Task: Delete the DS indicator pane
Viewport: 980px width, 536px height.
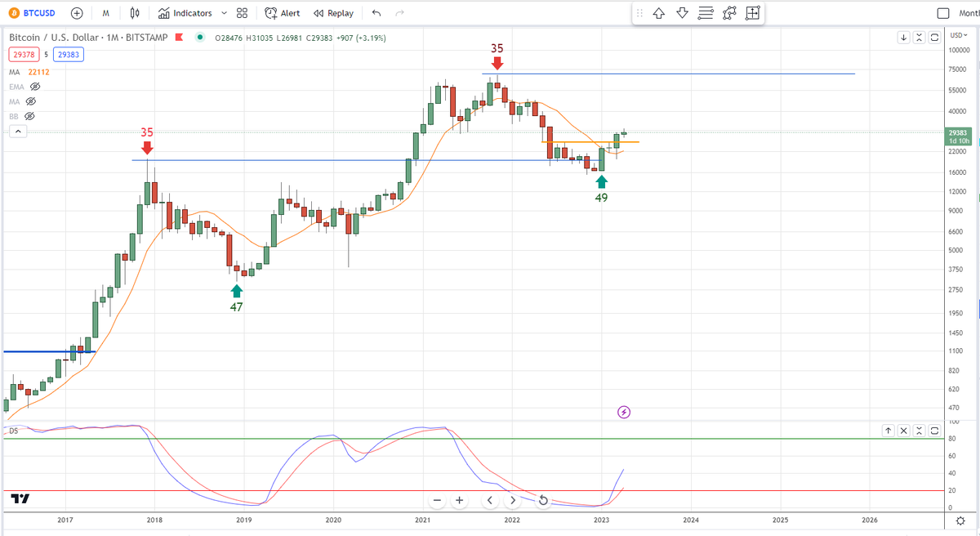Action: (x=903, y=430)
